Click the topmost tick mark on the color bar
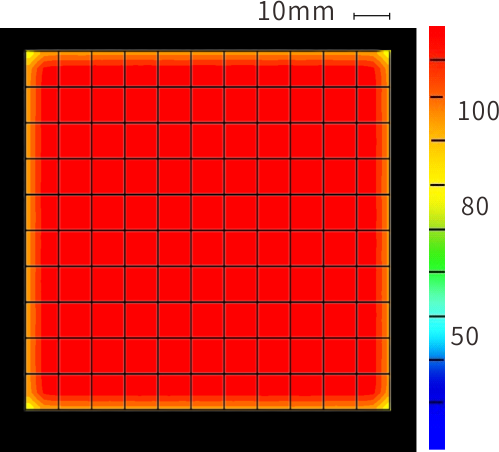 [437, 60]
